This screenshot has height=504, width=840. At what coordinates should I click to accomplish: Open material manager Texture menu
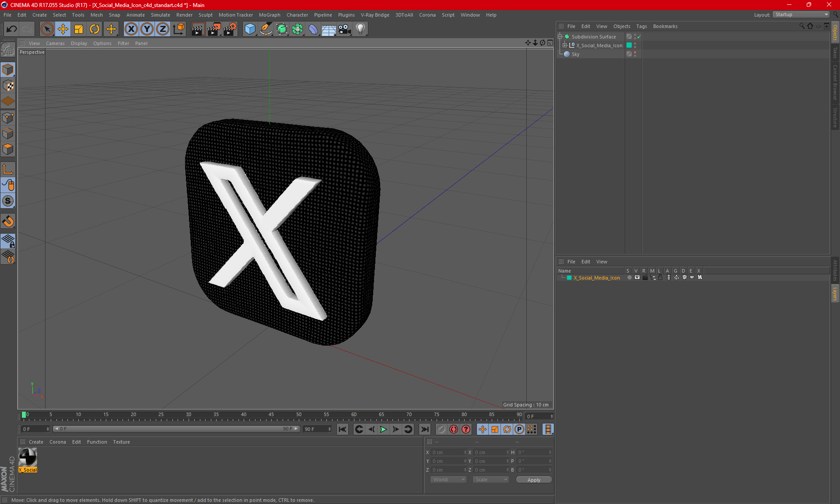121,442
